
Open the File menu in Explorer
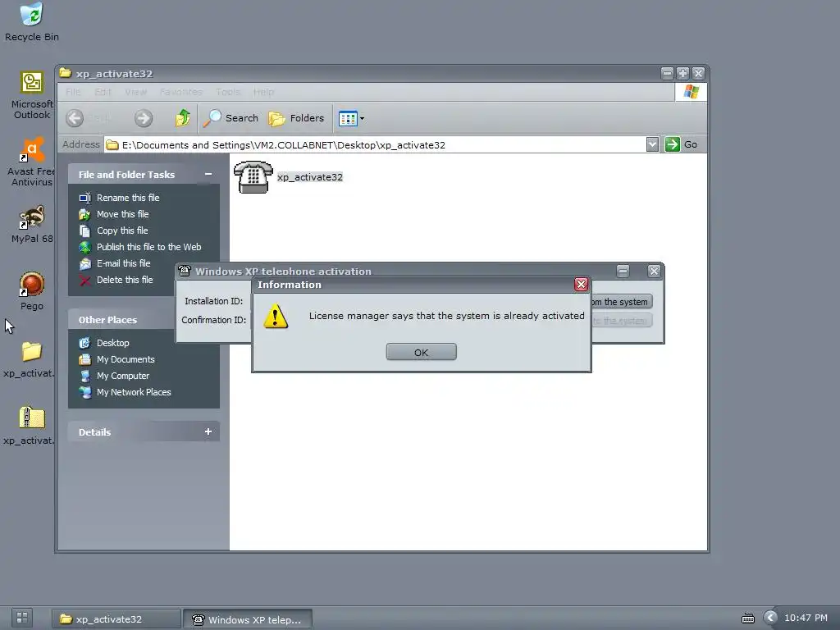click(73, 92)
